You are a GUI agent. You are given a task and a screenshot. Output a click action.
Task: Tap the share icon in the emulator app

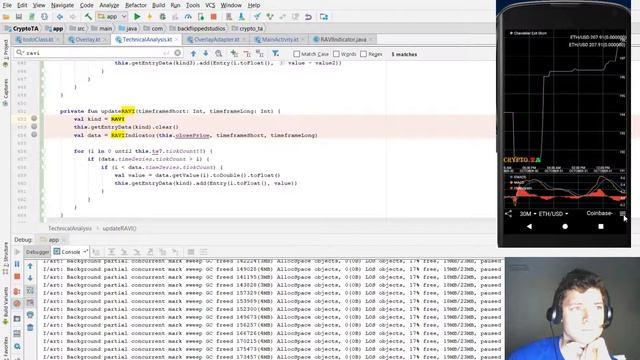tap(508, 213)
